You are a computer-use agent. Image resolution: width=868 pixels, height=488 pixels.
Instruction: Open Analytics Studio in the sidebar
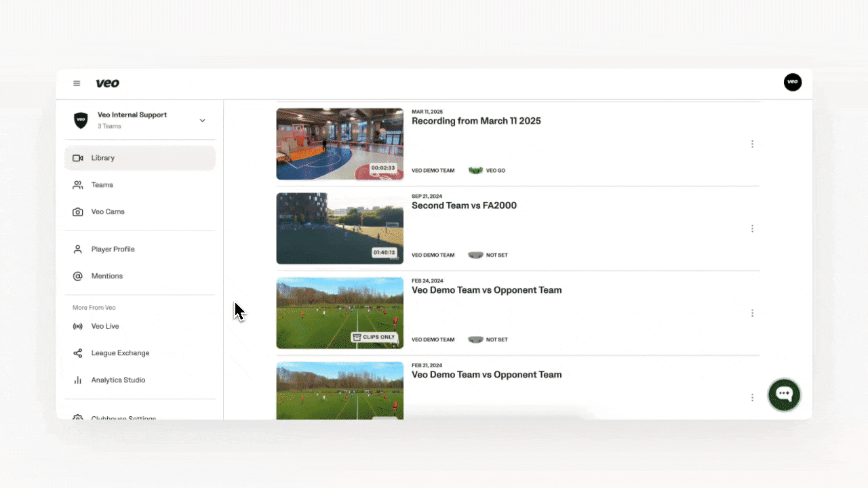140,380
